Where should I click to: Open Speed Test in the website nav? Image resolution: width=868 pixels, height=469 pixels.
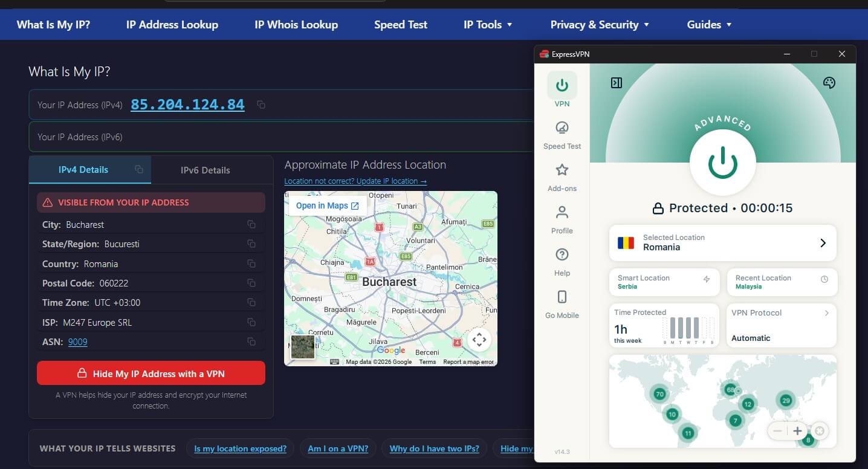[x=401, y=25]
